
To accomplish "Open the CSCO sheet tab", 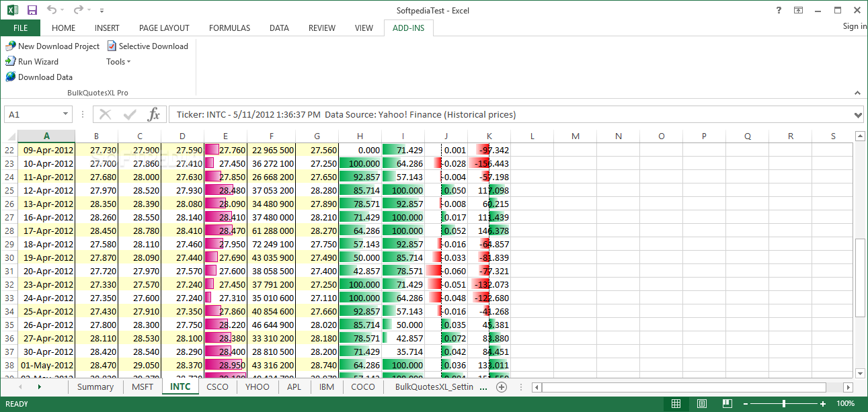I will coord(217,387).
